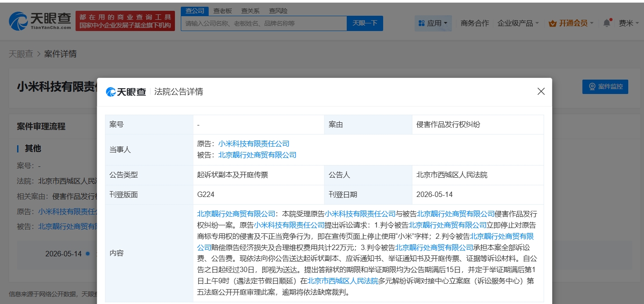Click the G224 刊登版面 value
Viewport: 644px width, 304px height.
pyautogui.click(x=206, y=195)
